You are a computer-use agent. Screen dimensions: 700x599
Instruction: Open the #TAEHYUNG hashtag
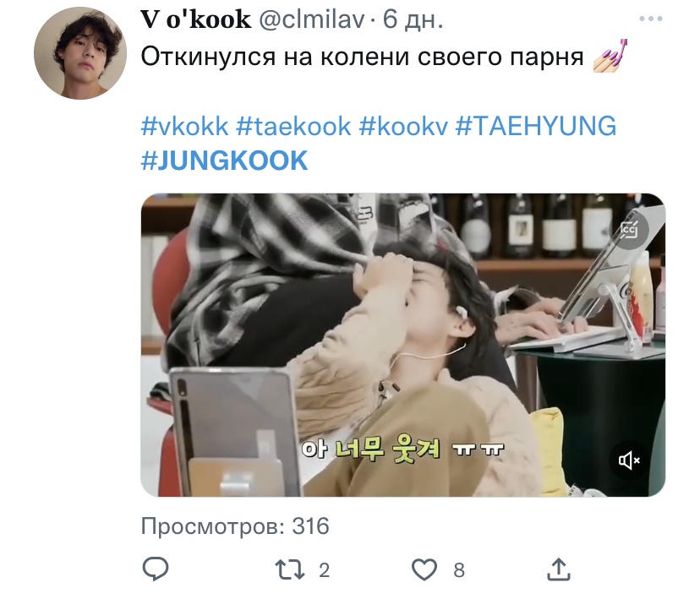click(x=536, y=126)
